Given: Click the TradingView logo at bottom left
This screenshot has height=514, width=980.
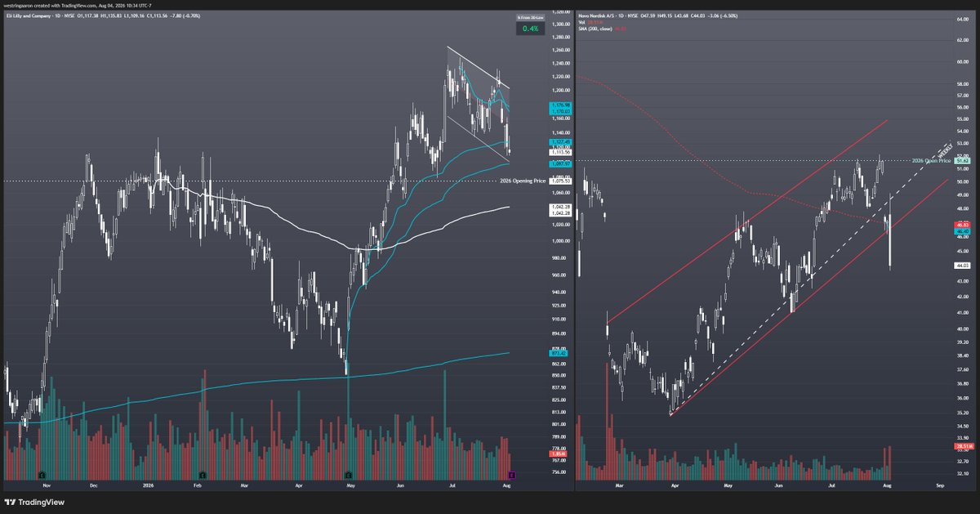Looking at the screenshot, I should [33, 503].
